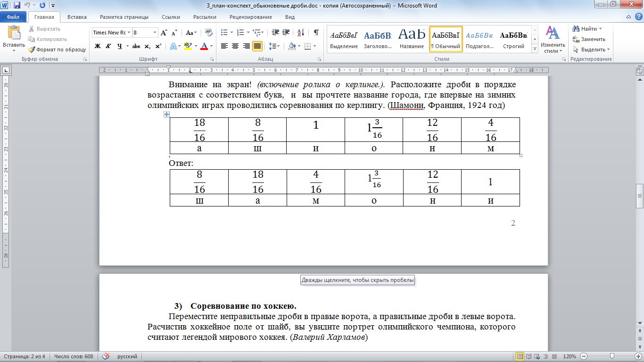Screen dimensions: 644x362
Task: Center the text alignment
Action: (x=235, y=46)
